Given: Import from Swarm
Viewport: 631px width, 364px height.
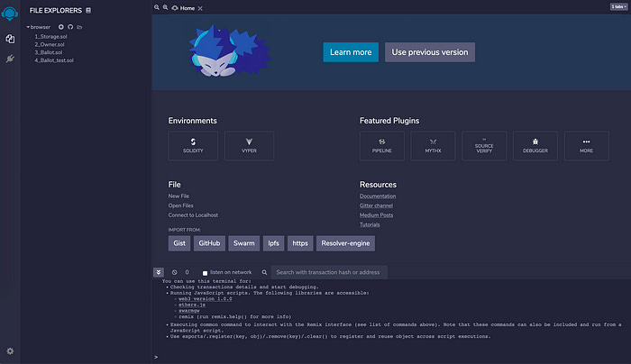Looking at the screenshot, I should pyautogui.click(x=244, y=243).
